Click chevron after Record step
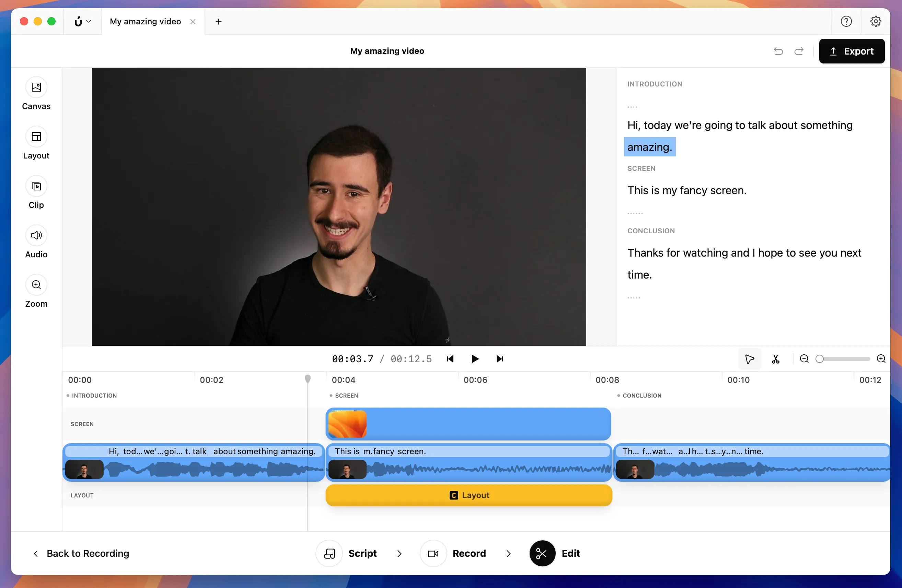The height and width of the screenshot is (588, 902). pos(508,554)
